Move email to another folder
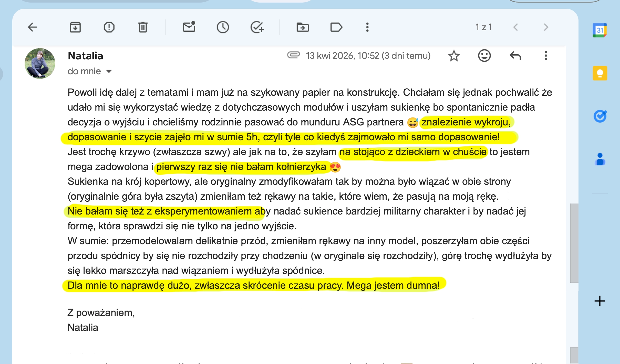 point(303,27)
